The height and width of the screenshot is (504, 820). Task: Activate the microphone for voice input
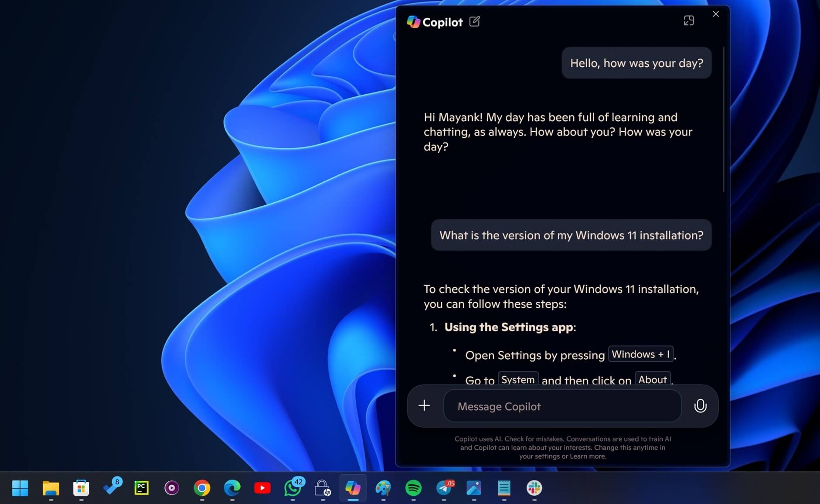click(700, 406)
